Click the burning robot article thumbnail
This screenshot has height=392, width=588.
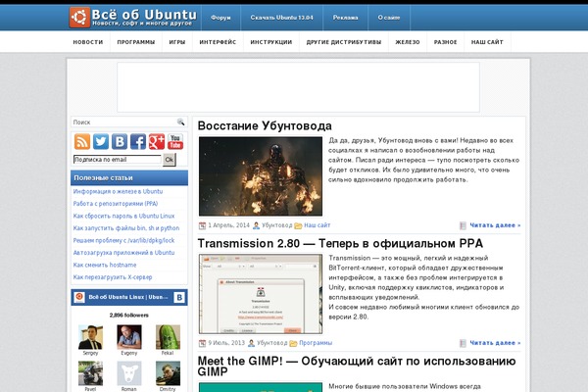(x=261, y=176)
